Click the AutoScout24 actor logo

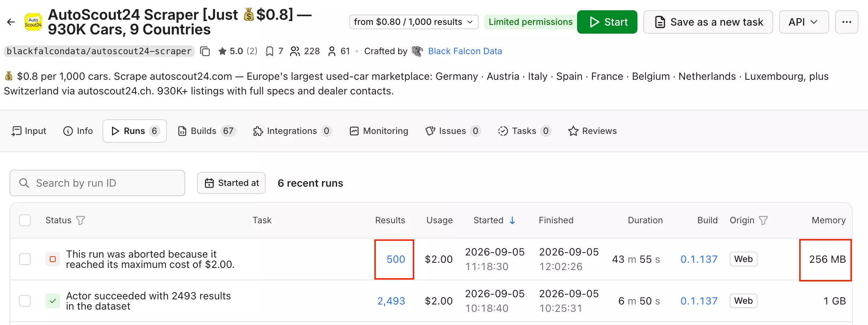[33, 22]
